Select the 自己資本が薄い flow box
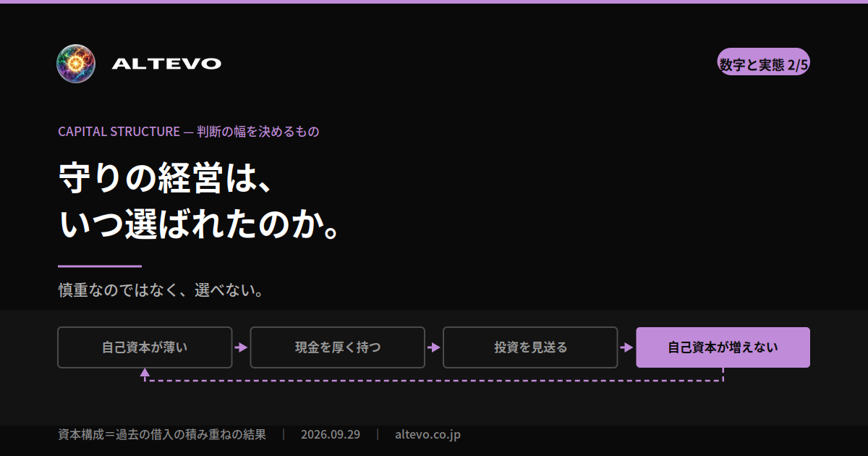868x456 pixels. (145, 347)
